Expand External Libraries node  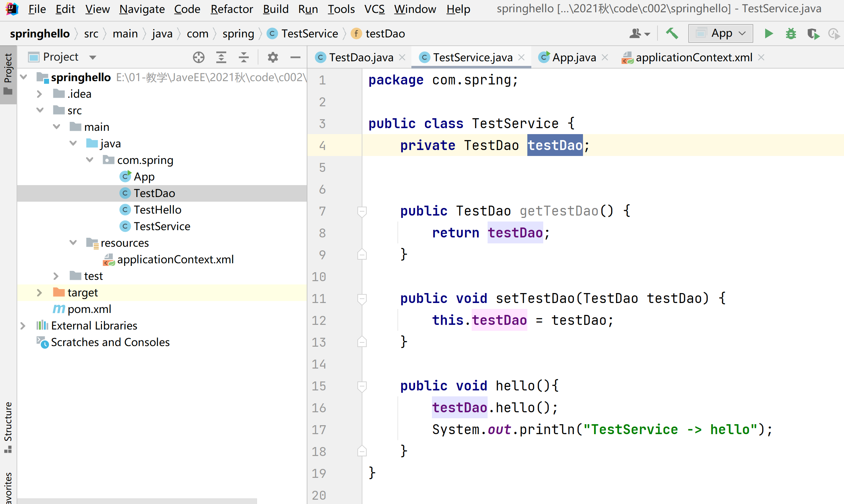pos(23,326)
